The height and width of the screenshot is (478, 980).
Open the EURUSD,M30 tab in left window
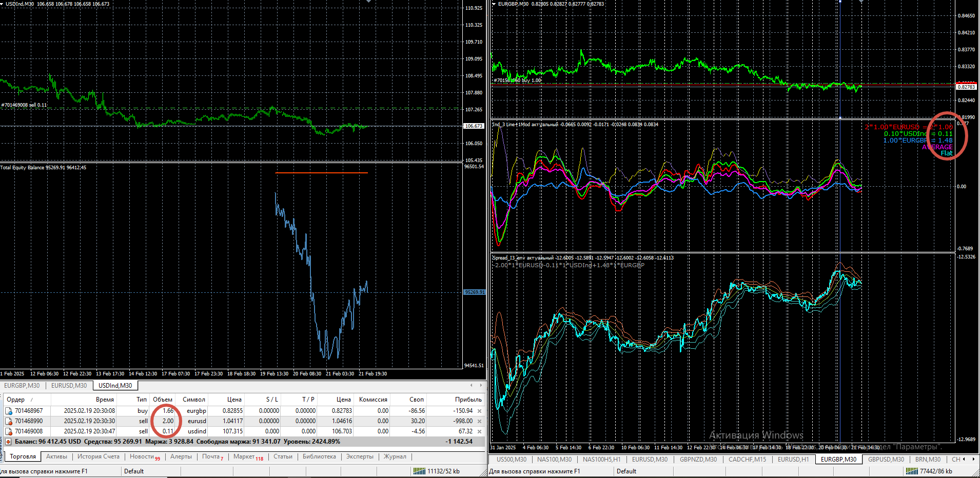click(69, 386)
